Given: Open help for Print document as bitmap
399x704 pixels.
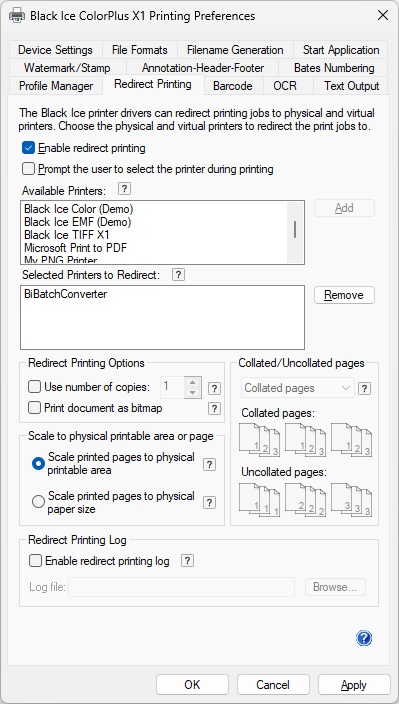Looking at the screenshot, I should pyautogui.click(x=215, y=409).
